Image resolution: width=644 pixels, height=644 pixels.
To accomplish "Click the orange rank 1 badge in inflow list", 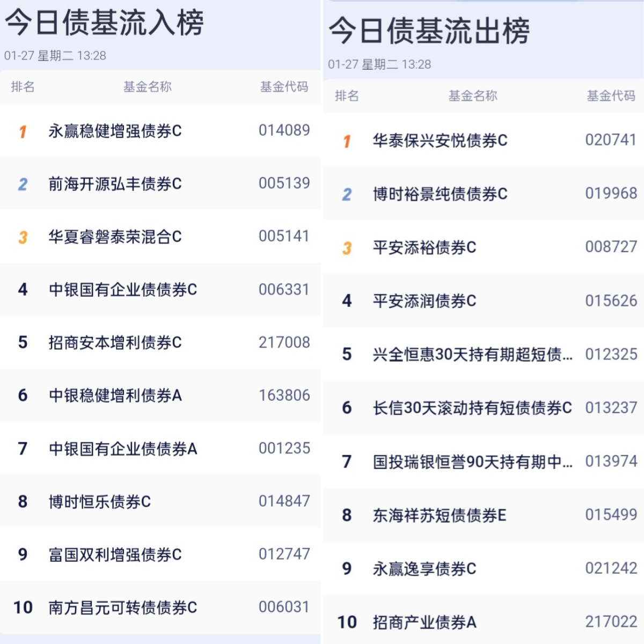I will 23,131.
